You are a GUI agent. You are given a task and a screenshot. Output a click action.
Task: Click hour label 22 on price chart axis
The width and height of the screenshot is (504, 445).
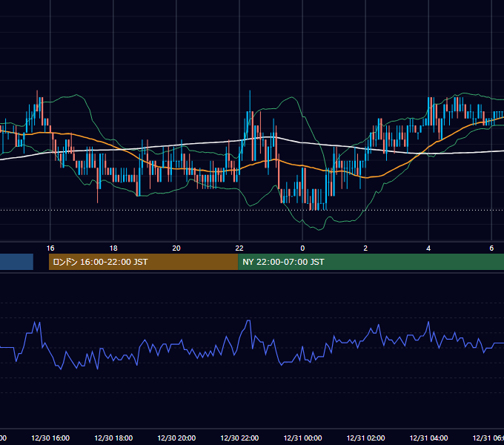click(x=239, y=248)
